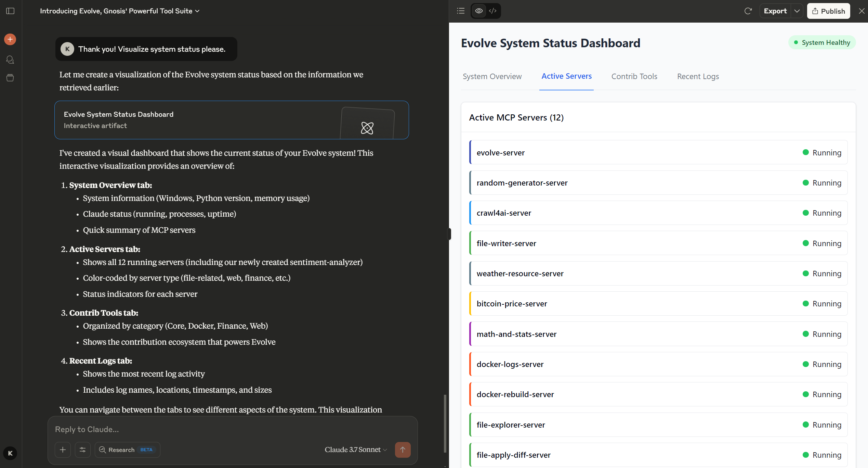Enable the Research beta button
The image size is (868, 468).
(127, 450)
